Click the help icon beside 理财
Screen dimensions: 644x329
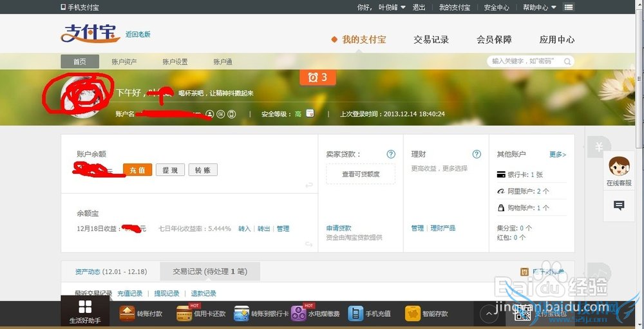click(477, 154)
